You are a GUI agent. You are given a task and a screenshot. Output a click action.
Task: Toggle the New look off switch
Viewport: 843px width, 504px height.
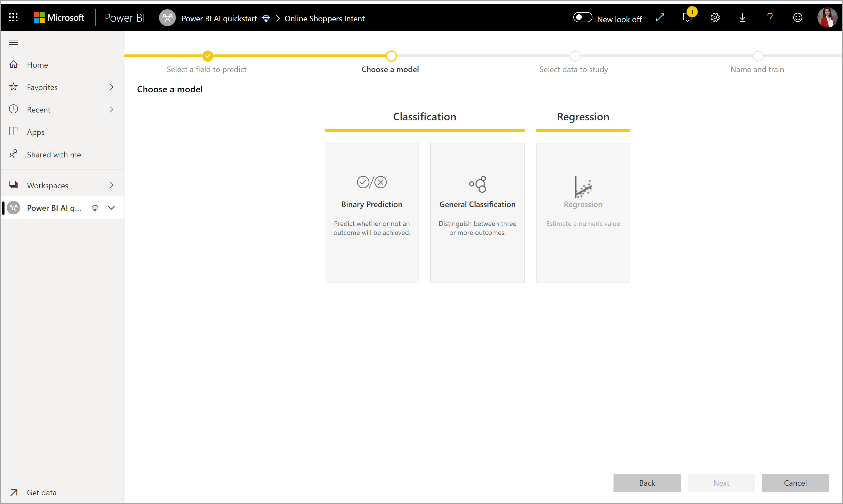tap(582, 19)
